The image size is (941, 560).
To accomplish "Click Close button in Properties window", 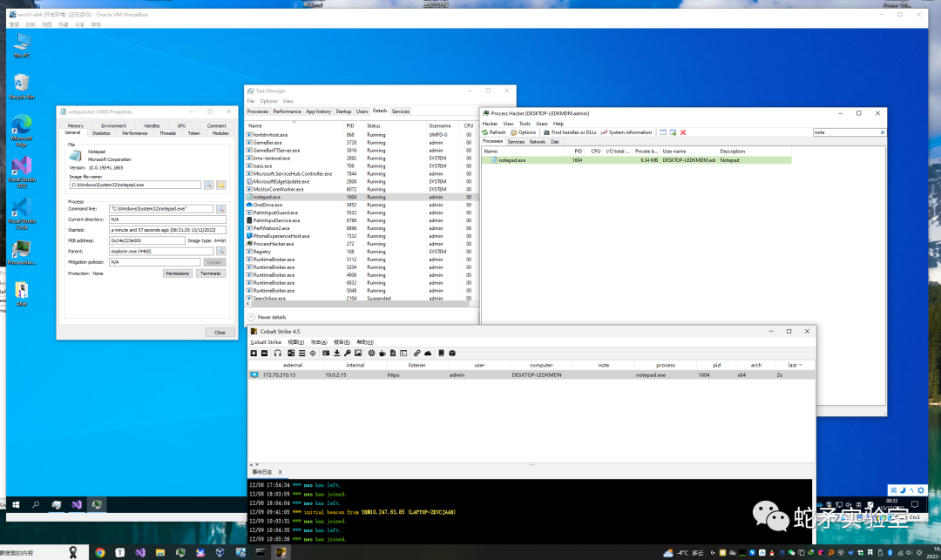I will (x=220, y=332).
